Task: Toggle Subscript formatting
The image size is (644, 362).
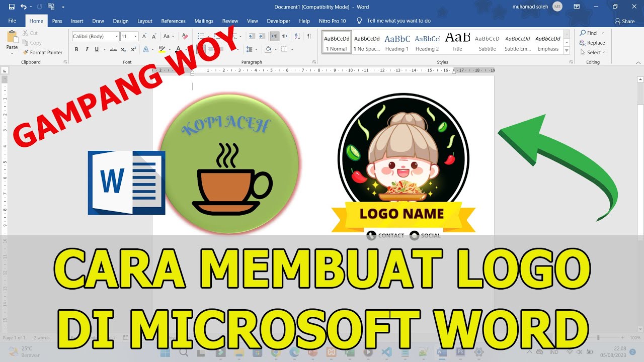Action: coord(124,49)
